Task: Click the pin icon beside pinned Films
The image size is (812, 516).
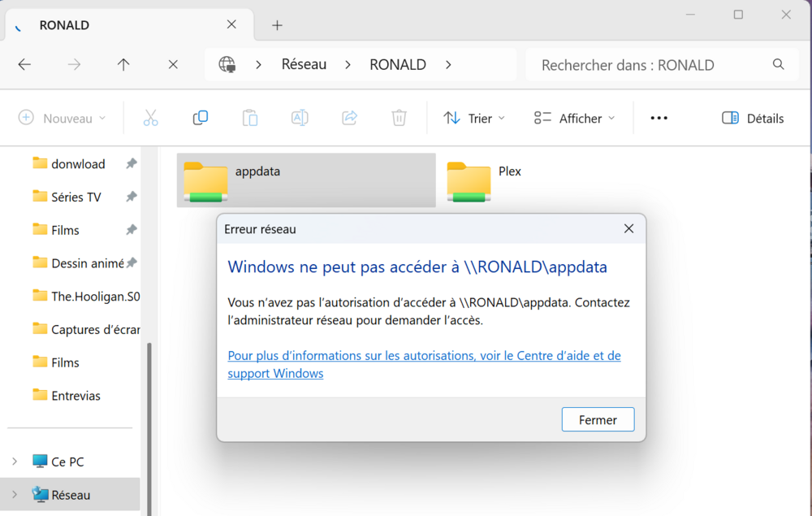Action: coord(132,229)
